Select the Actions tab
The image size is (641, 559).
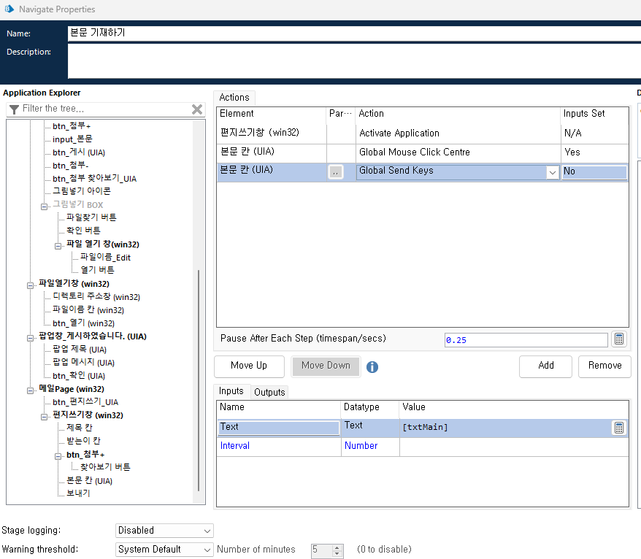(x=234, y=97)
